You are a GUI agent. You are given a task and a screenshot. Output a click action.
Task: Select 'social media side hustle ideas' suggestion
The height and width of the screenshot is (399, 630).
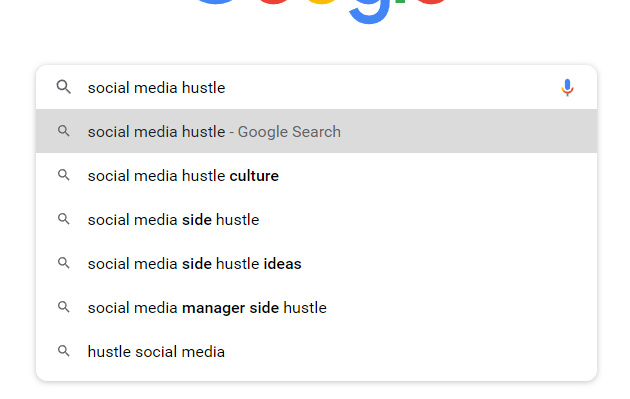[316, 263]
